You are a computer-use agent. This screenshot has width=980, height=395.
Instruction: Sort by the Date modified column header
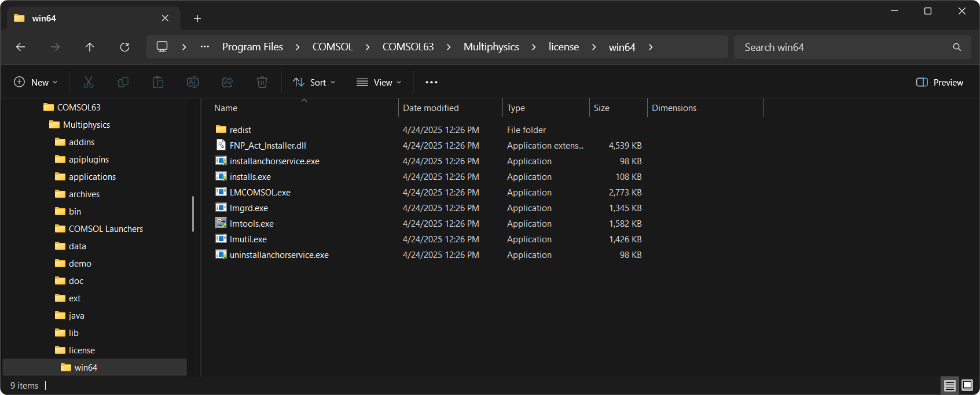431,108
